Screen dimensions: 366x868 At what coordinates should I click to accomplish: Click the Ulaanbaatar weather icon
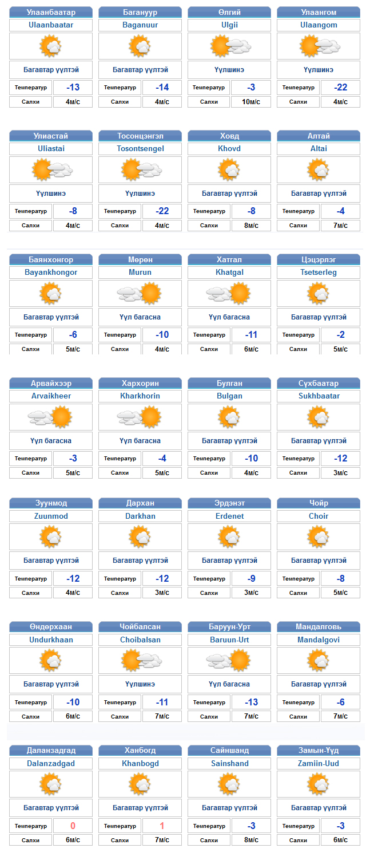point(50,46)
